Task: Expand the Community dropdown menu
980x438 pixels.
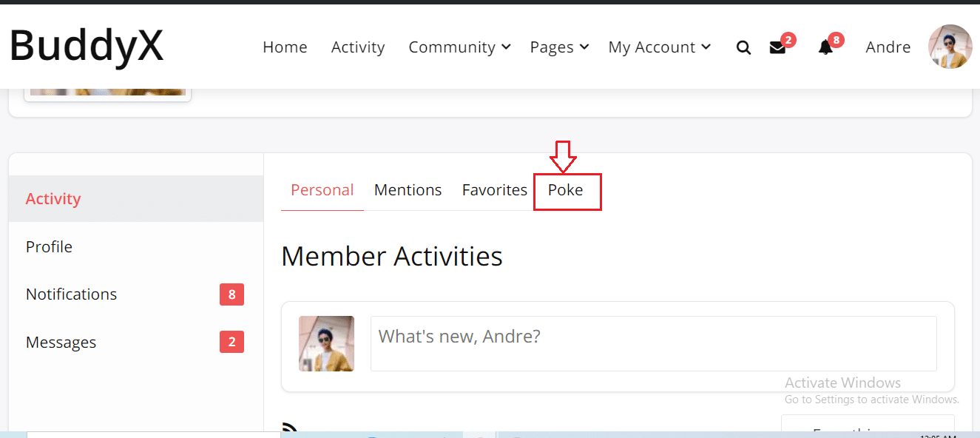Action: (453, 47)
